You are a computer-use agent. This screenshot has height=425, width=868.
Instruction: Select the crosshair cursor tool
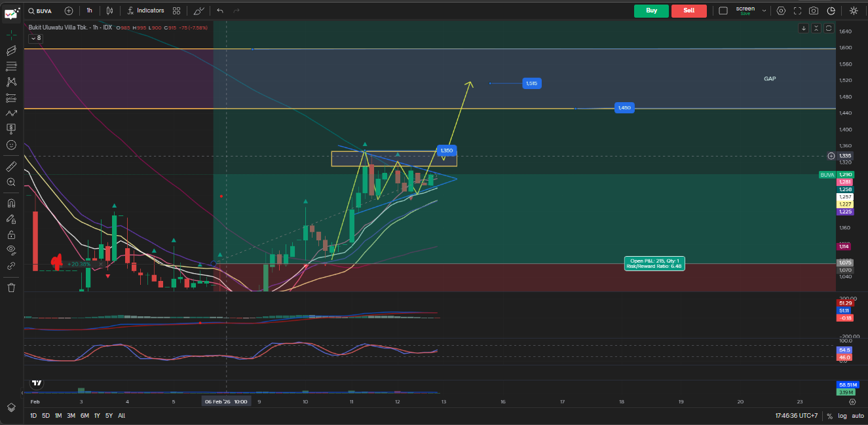(11, 35)
